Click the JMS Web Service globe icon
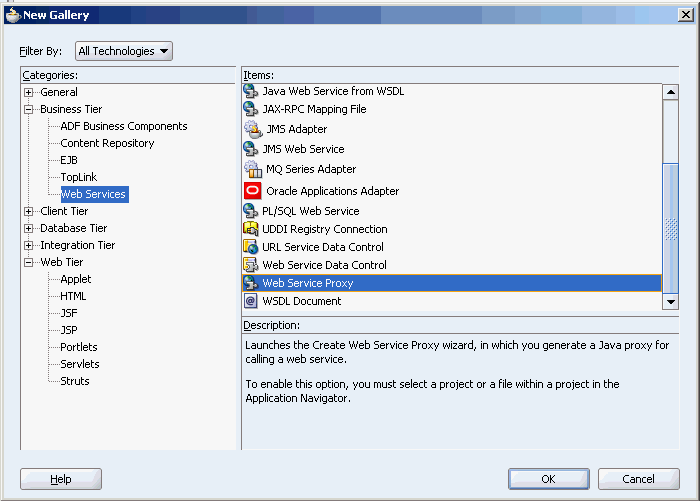The height and width of the screenshot is (501, 700). pyautogui.click(x=250, y=149)
